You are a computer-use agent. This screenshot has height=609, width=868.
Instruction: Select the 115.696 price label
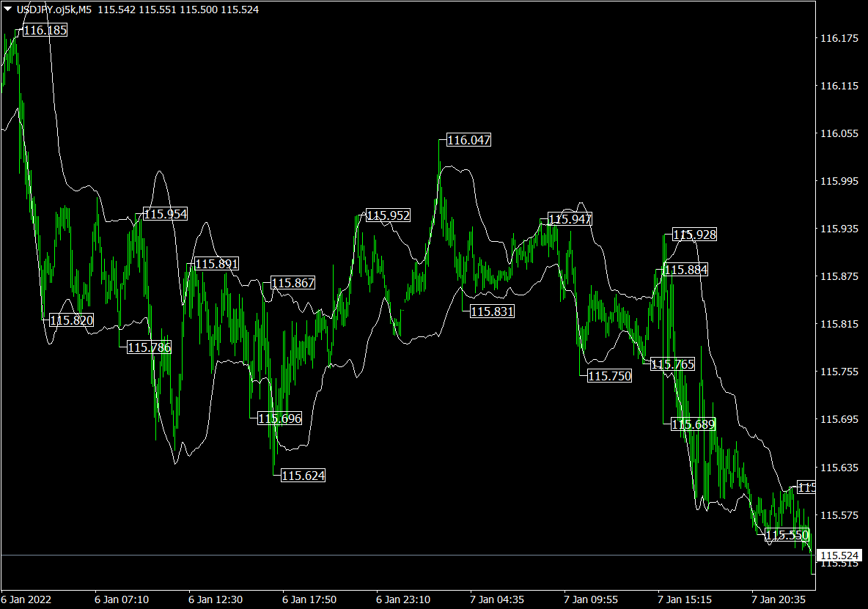point(279,418)
